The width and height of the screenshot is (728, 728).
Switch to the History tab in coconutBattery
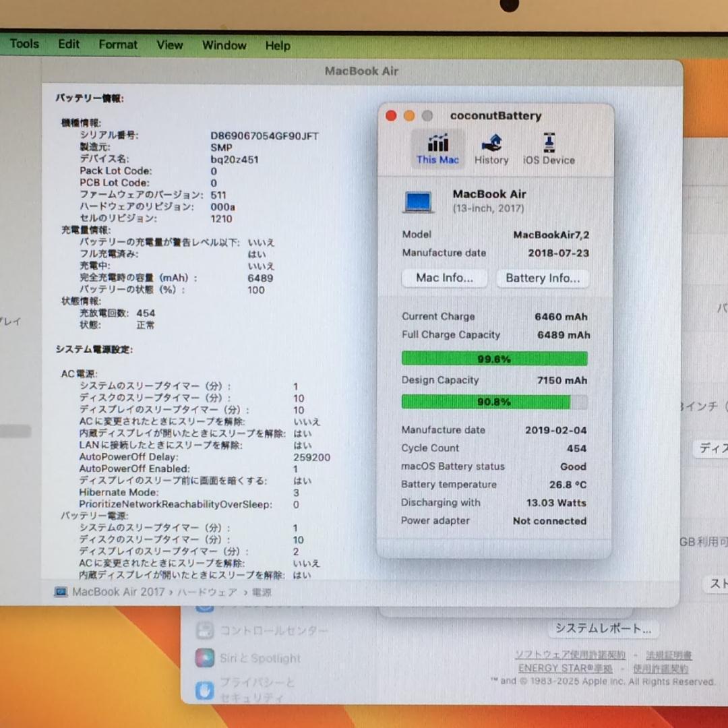pyautogui.click(x=491, y=148)
